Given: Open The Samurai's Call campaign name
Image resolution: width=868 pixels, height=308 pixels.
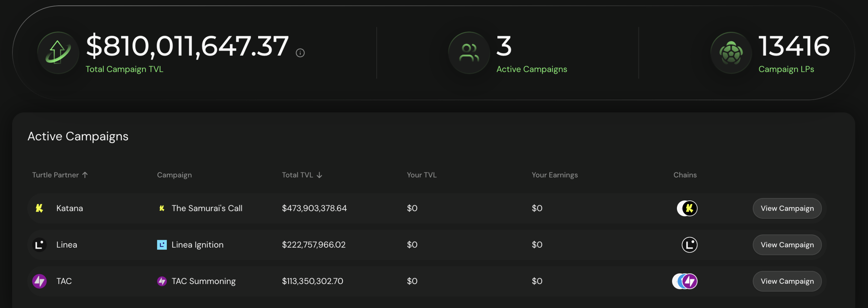Looking at the screenshot, I should (x=207, y=208).
